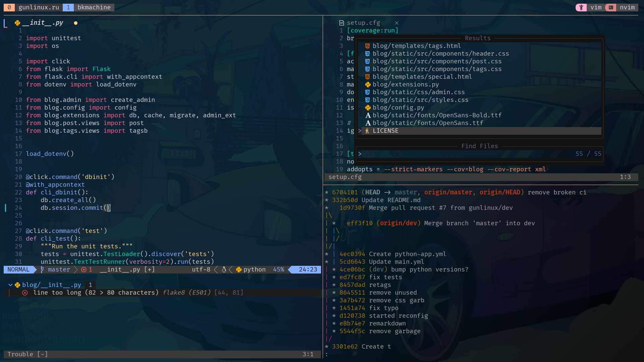Click the CSS icon beside header.css result

coord(367,54)
